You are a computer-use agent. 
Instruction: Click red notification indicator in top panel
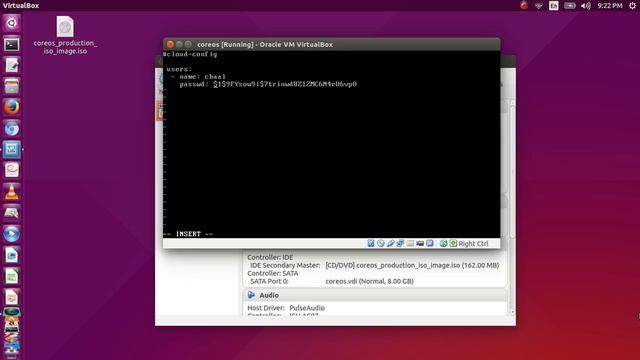point(524,5)
